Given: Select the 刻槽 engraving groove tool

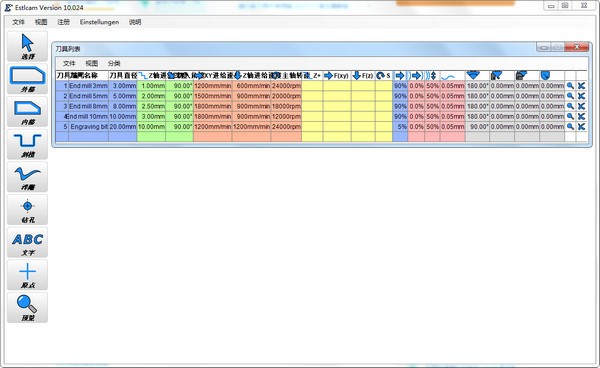Looking at the screenshot, I should coord(27,144).
